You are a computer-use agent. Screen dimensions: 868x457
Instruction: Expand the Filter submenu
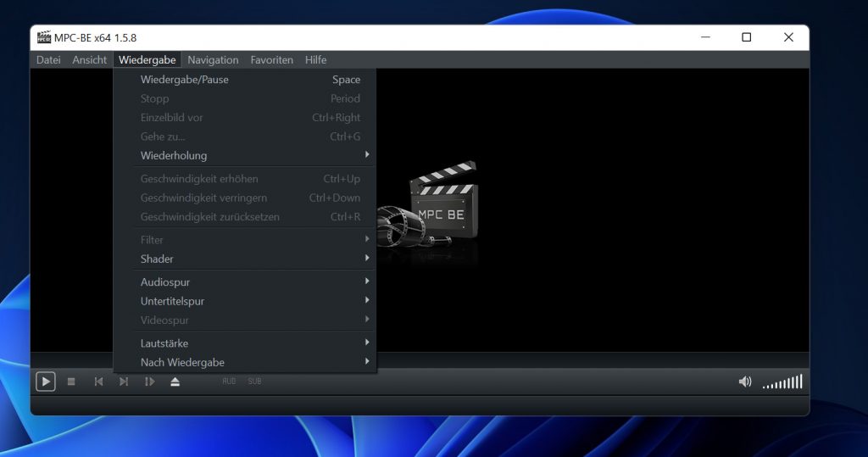(x=245, y=240)
